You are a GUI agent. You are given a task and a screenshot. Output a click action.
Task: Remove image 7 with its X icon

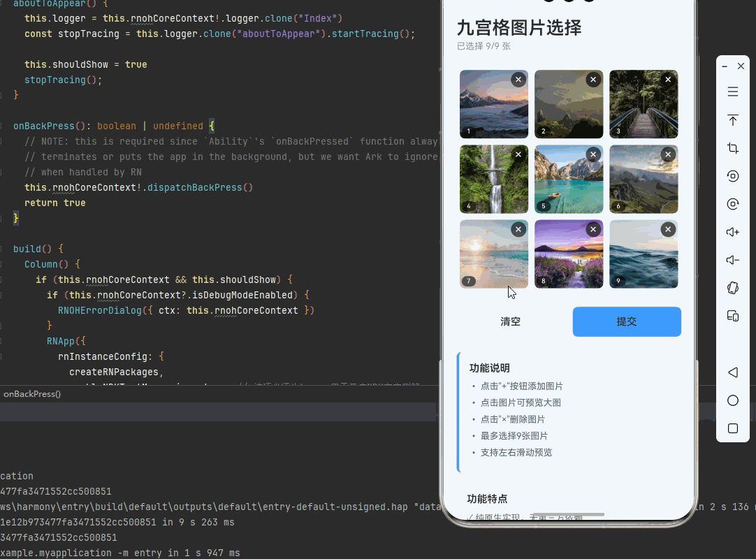coord(518,230)
